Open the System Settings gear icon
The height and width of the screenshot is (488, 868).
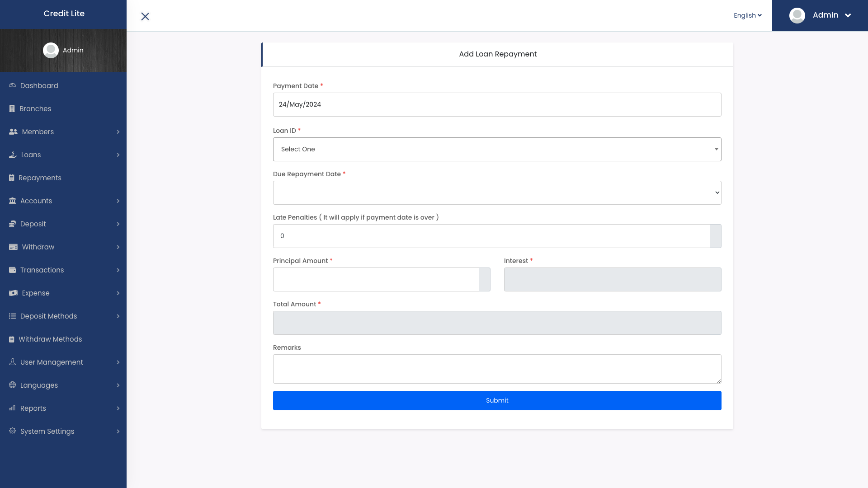(12, 431)
